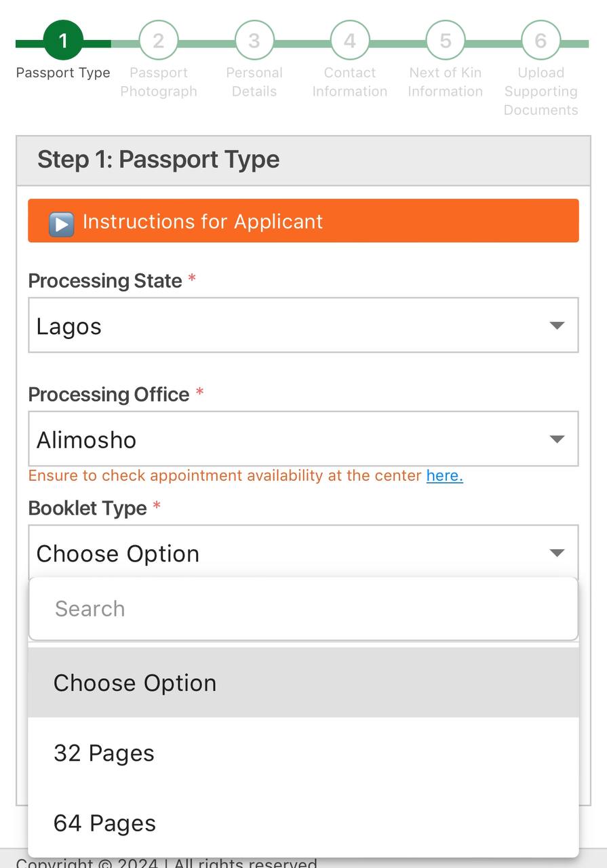
Task: Collapse the Booklet Type dropdown arrow
Action: (557, 553)
